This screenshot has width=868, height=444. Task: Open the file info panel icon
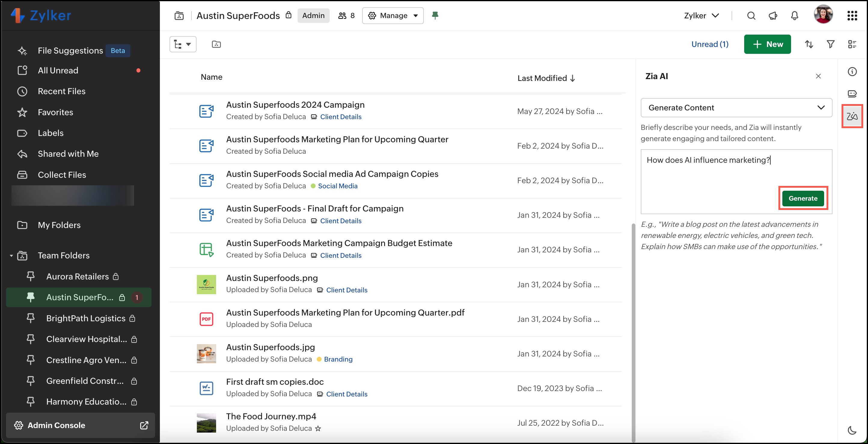pos(852,72)
